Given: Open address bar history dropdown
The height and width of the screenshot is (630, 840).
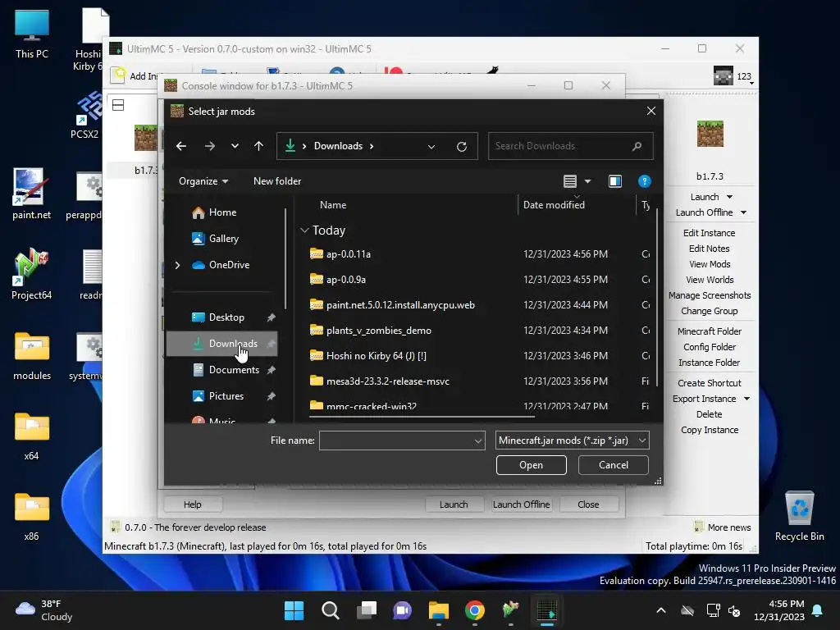Looking at the screenshot, I should (x=431, y=146).
